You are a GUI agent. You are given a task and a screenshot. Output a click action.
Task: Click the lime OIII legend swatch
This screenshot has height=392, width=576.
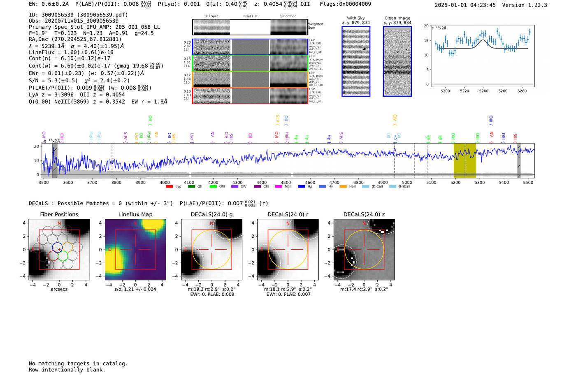[x=213, y=187]
